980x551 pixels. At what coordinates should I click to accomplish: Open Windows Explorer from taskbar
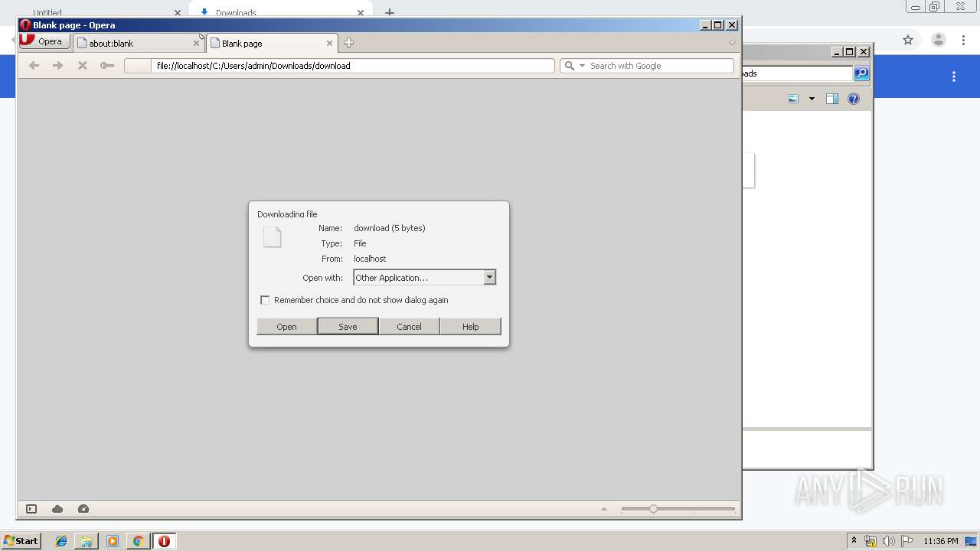pos(87,541)
